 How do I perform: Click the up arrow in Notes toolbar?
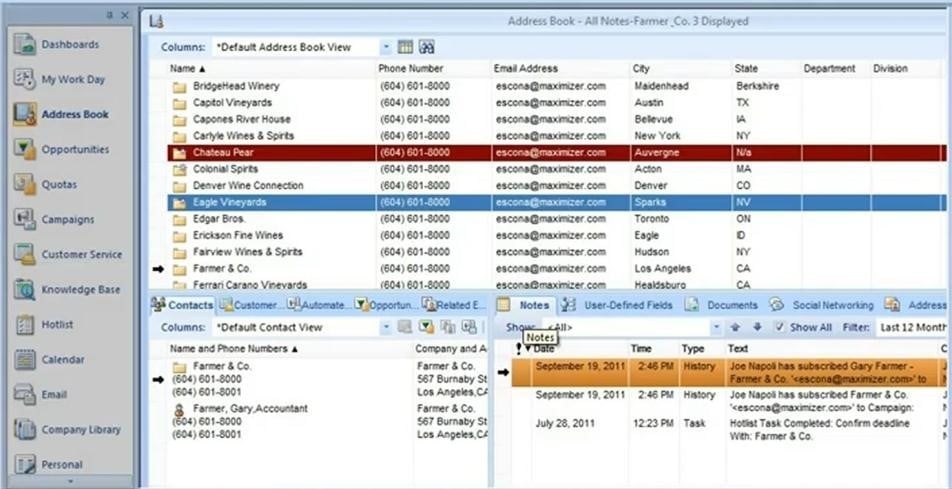click(x=735, y=327)
